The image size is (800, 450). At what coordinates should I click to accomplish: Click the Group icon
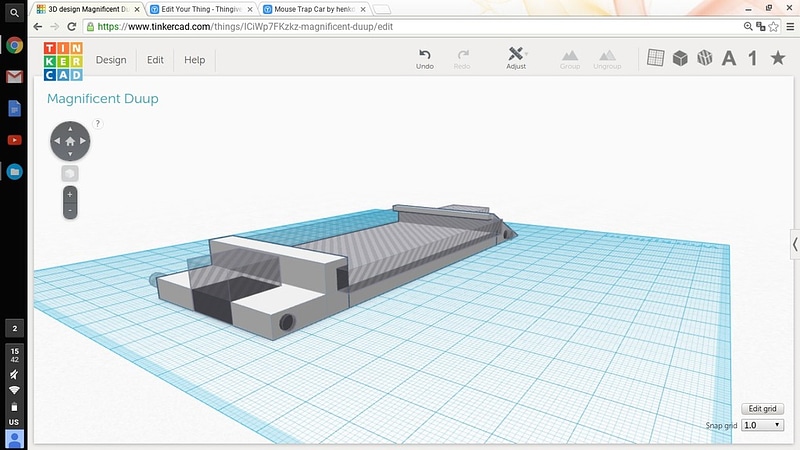pos(570,59)
